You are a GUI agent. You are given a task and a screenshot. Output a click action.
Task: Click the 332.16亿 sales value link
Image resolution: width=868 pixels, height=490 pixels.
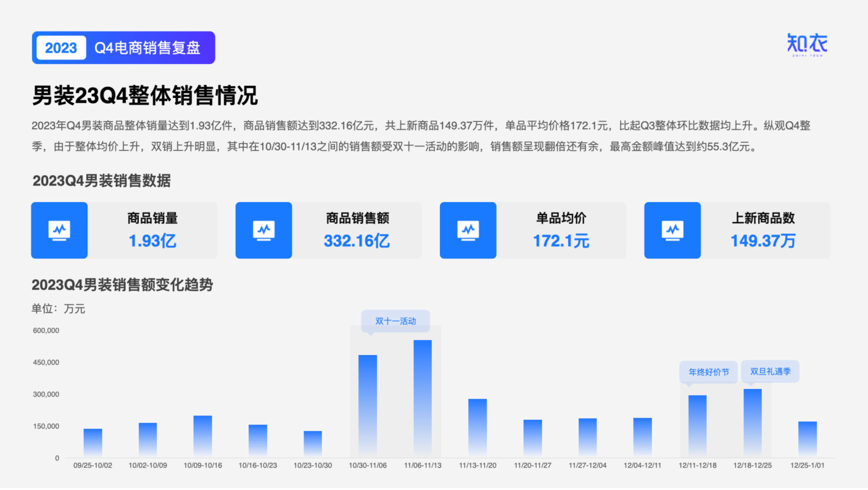357,241
